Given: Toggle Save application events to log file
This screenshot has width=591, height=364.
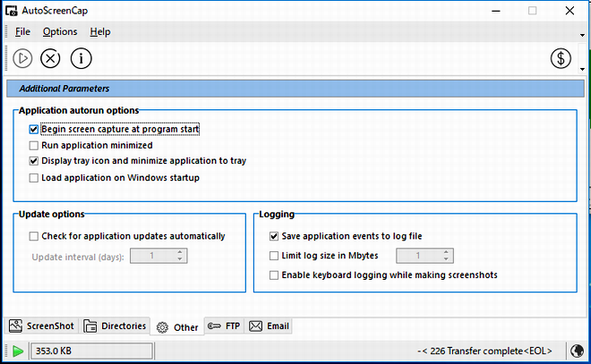Looking at the screenshot, I should 274,236.
